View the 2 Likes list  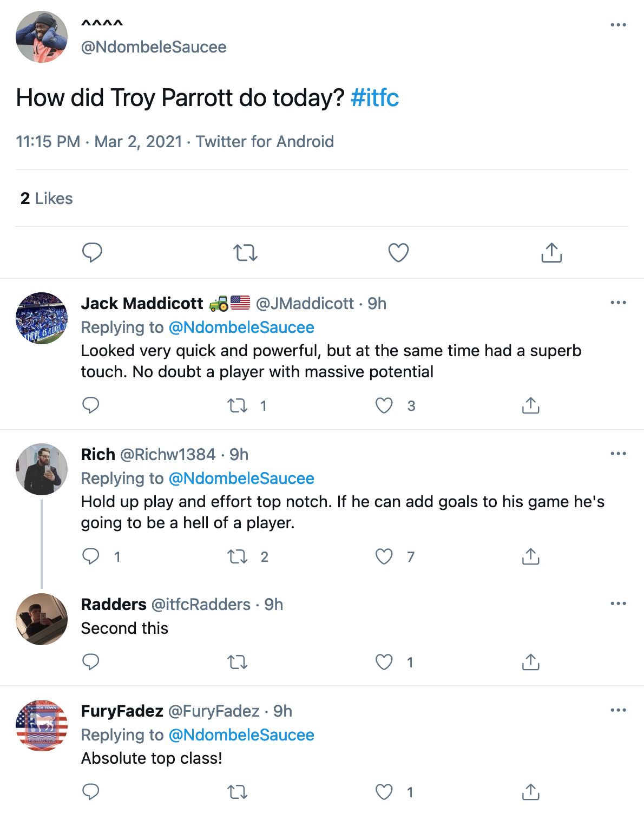47,199
